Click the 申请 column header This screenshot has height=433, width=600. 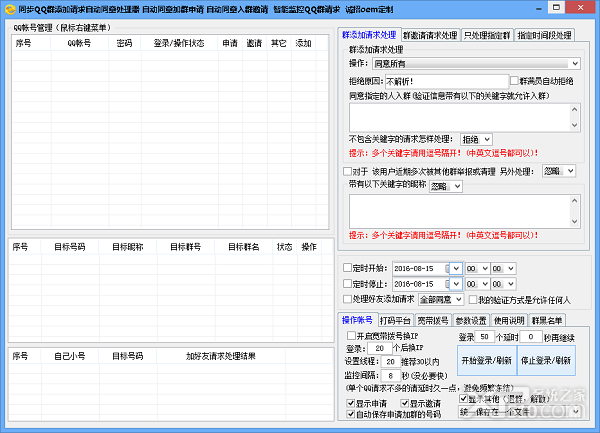[230, 43]
